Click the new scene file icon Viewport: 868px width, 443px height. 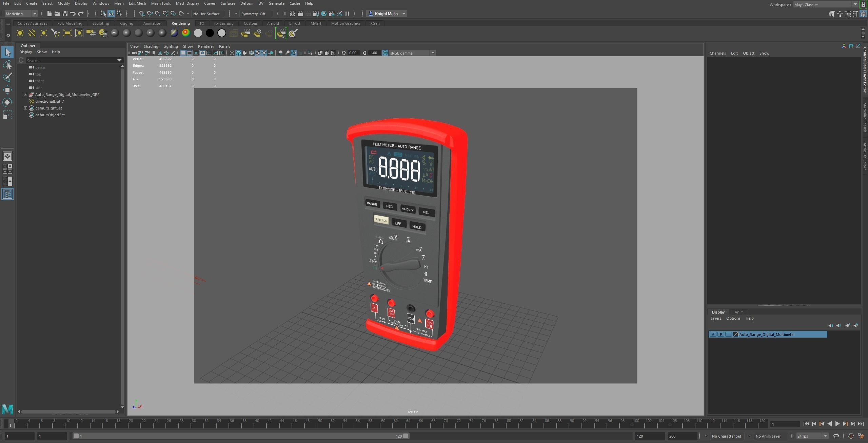tap(50, 14)
